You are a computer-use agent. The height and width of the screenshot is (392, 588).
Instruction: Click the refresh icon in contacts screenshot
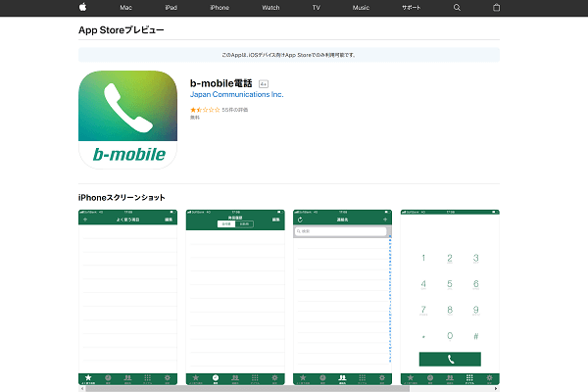coord(300,220)
